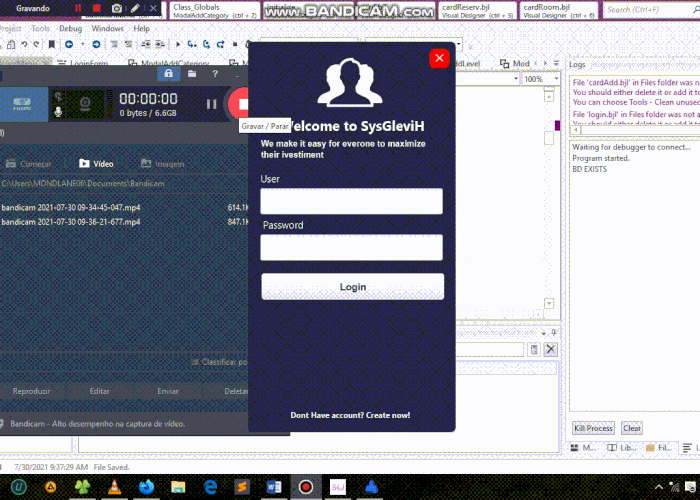Take a screenshot with the camera icon
Screen dimensions: 700x500
click(x=117, y=8)
